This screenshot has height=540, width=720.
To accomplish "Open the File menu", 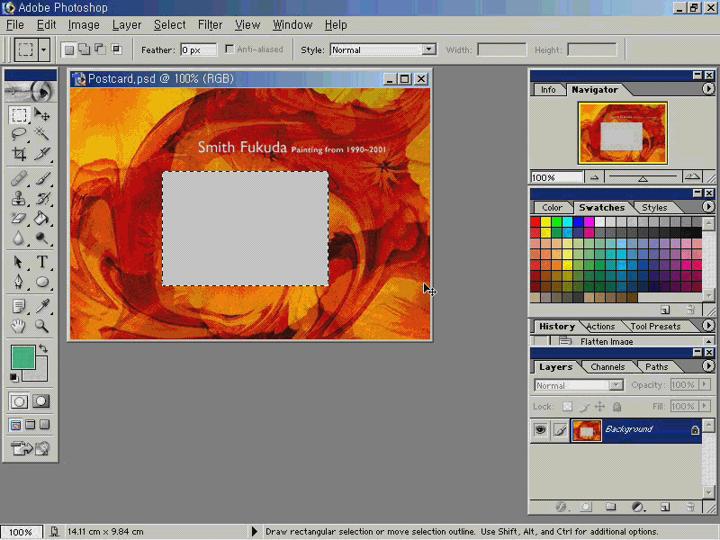I will 15,25.
